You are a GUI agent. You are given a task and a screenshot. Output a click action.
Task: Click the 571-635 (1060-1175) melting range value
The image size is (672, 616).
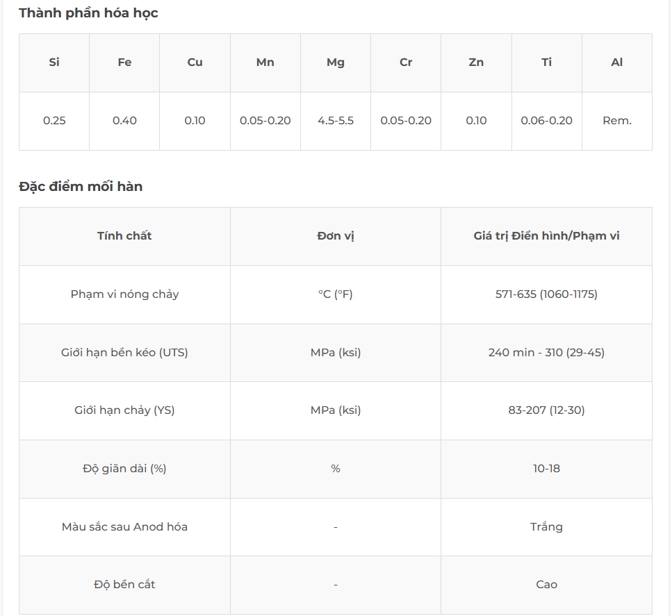coord(546,294)
